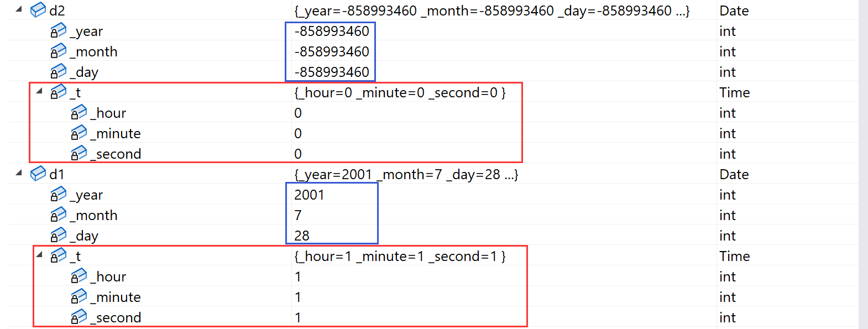
Task: Click the int type of d1 _year
Action: coord(728,195)
